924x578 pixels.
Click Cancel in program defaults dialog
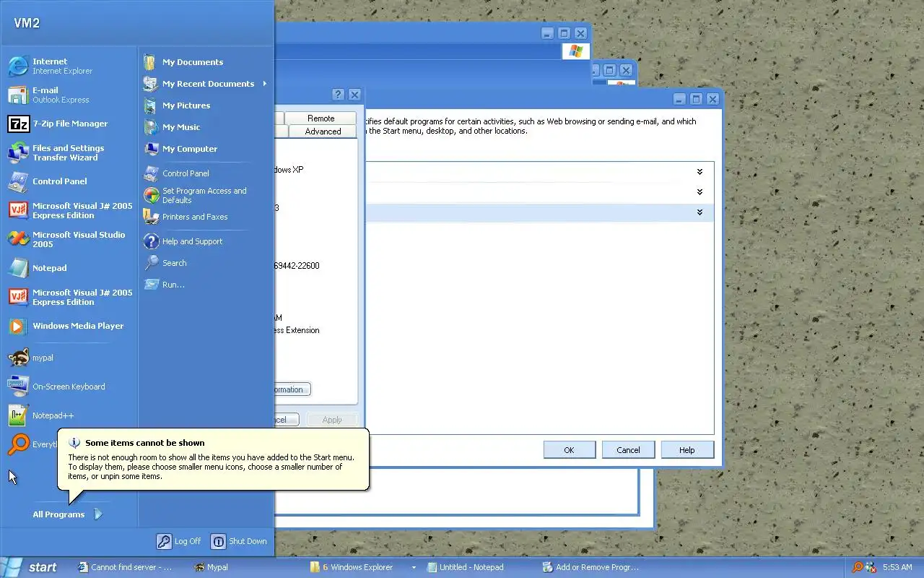tap(628, 450)
